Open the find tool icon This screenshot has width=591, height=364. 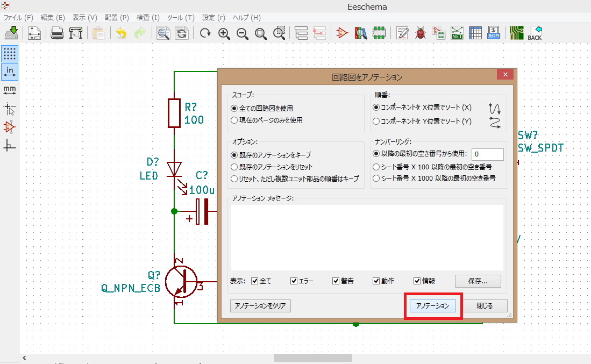[x=163, y=33]
